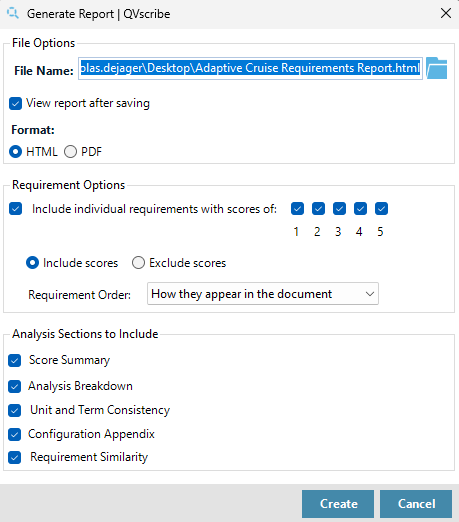The height and width of the screenshot is (522, 459).
Task: Click the Create button
Action: [x=338, y=504]
